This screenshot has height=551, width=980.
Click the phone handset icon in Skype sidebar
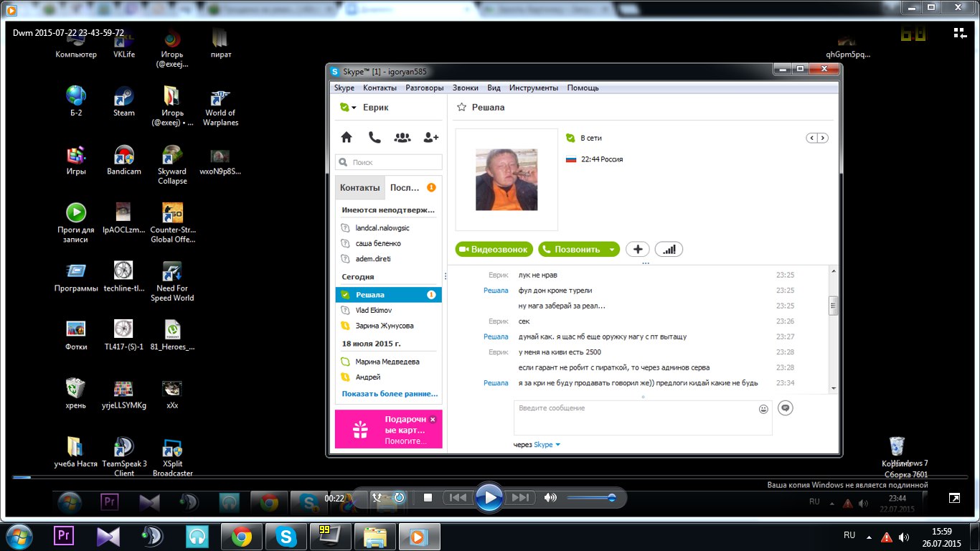(374, 137)
